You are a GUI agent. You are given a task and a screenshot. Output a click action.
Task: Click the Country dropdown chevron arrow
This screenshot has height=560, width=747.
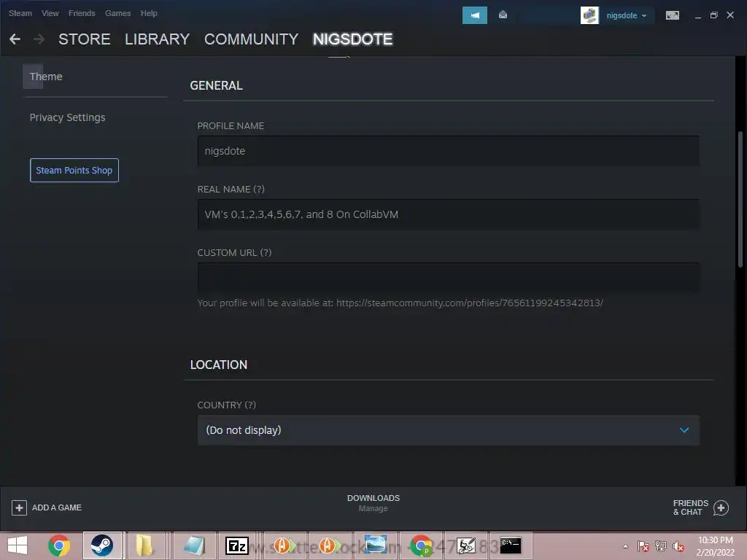684,430
